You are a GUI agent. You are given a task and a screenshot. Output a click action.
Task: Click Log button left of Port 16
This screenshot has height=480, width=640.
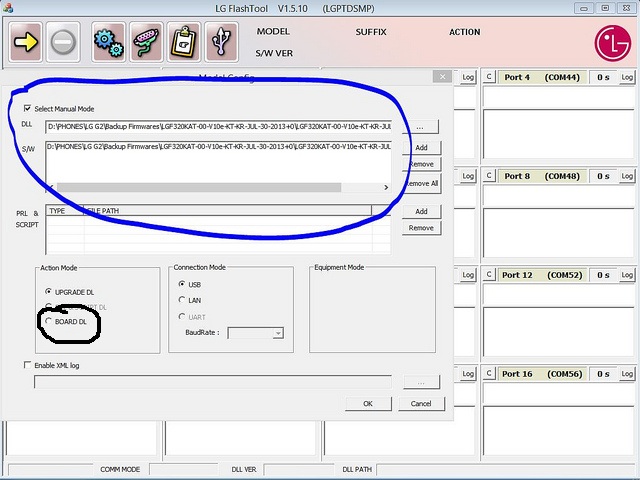468,373
